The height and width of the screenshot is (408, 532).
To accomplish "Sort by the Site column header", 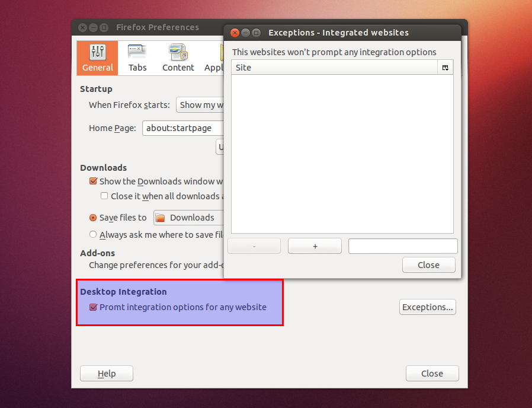I will tap(335, 68).
